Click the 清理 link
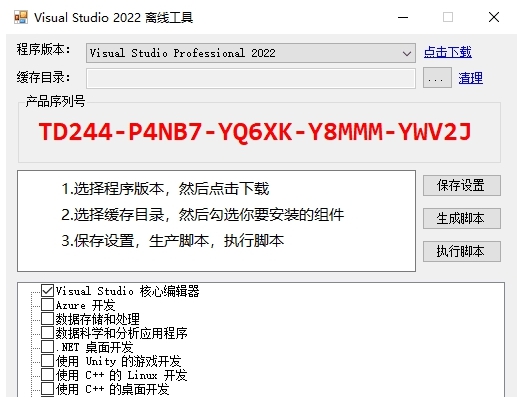This screenshot has width=517, height=397. click(x=470, y=78)
